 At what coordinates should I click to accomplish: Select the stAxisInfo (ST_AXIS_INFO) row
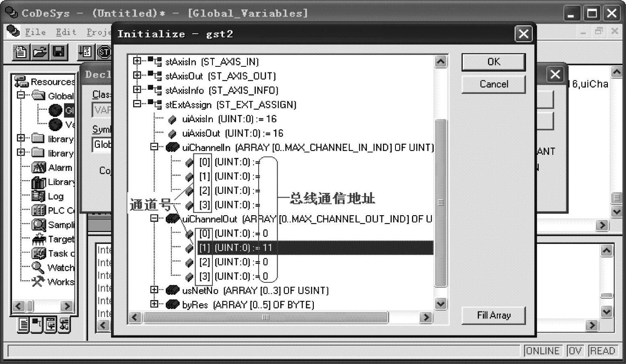click(x=222, y=90)
